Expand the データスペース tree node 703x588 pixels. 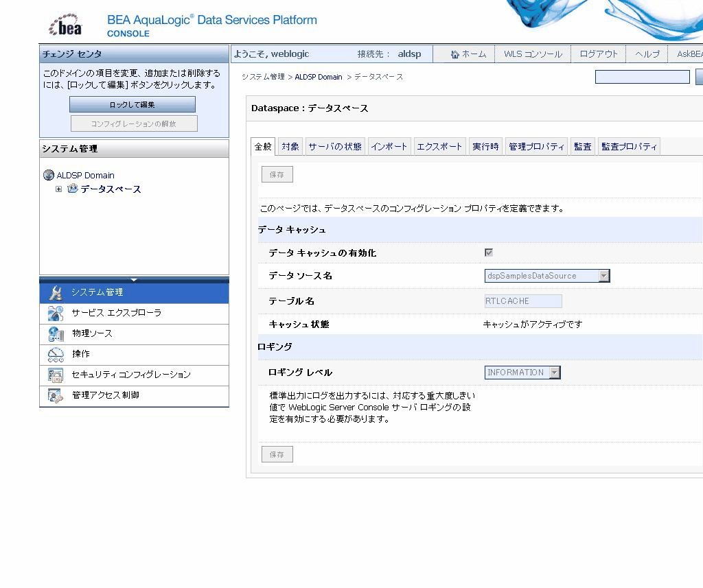pos(59,189)
